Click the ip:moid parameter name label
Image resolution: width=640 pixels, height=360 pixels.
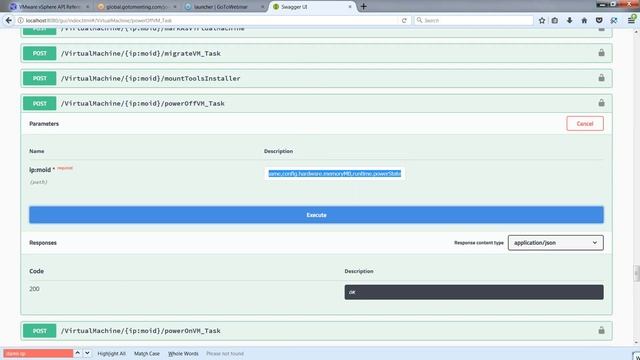point(40,169)
